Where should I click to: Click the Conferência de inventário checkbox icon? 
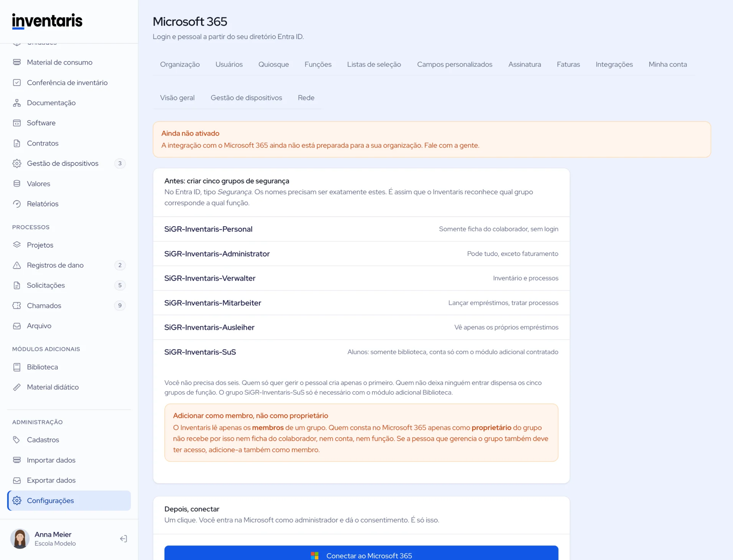(17, 82)
